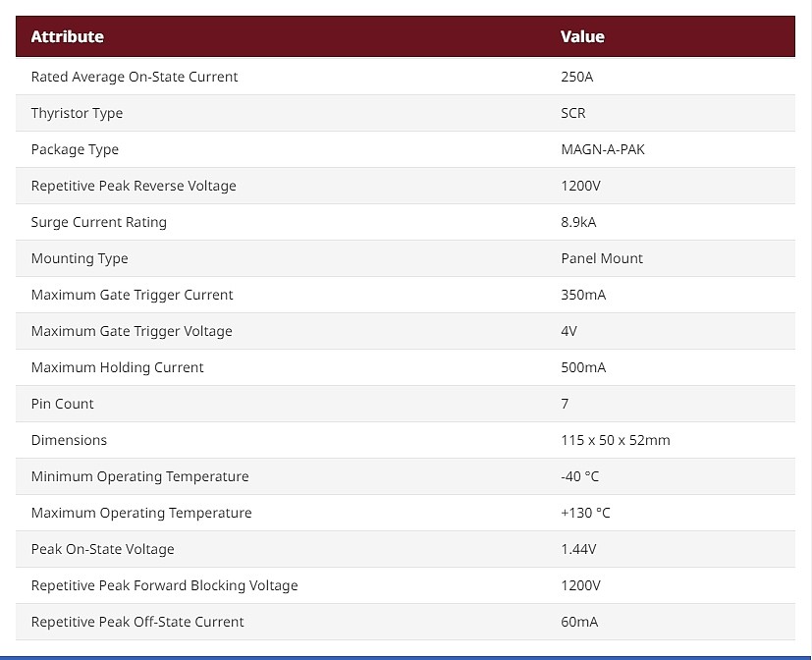The width and height of the screenshot is (812, 660).
Task: Click the Repetitive Peak Forward Blocking Voltage label
Action: (164, 585)
